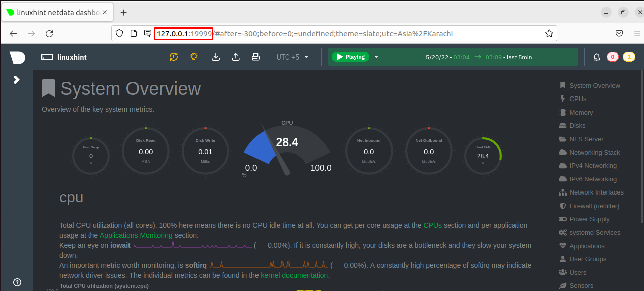The width and height of the screenshot is (644, 291).
Task: Click the Net Inbound gauge
Action: tap(369, 150)
